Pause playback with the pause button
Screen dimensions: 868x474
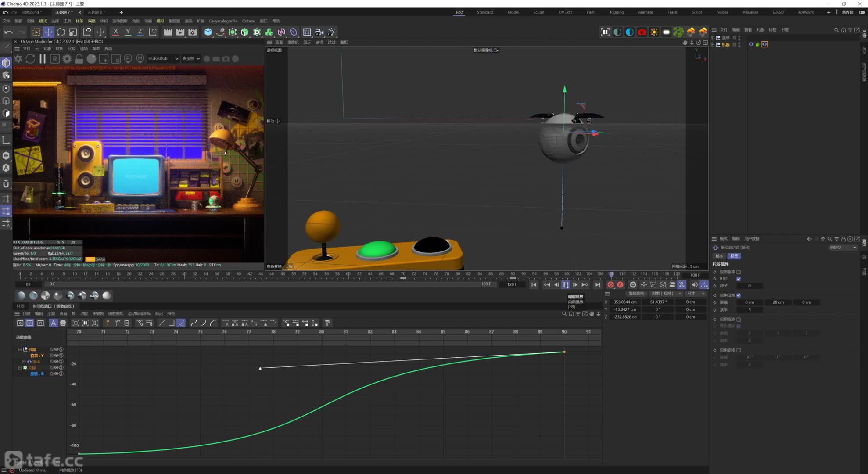pyautogui.click(x=566, y=285)
